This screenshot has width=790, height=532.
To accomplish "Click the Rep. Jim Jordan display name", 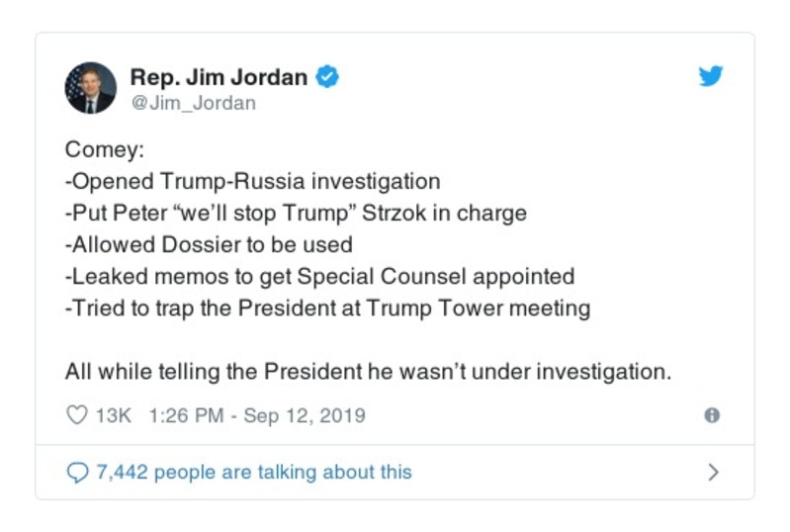I will 219,77.
